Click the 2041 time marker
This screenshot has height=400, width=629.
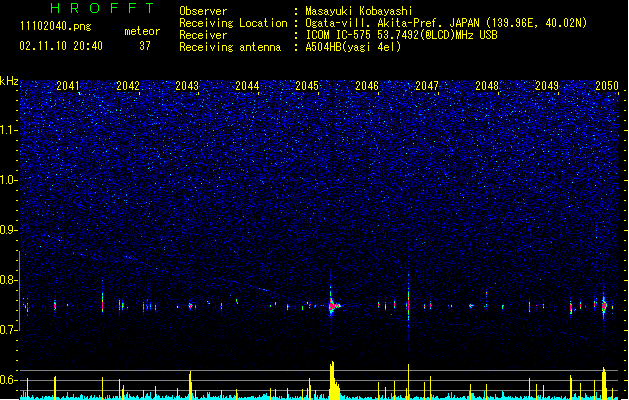tap(67, 86)
